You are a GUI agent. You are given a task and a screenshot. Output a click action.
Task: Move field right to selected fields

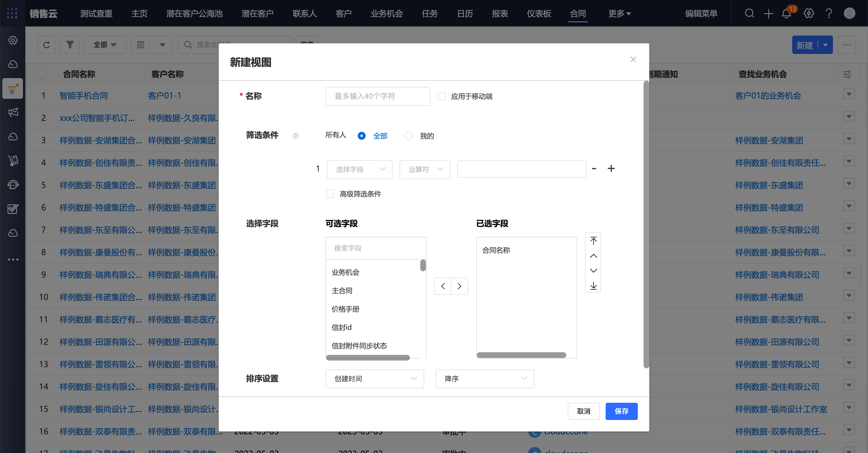coord(459,286)
